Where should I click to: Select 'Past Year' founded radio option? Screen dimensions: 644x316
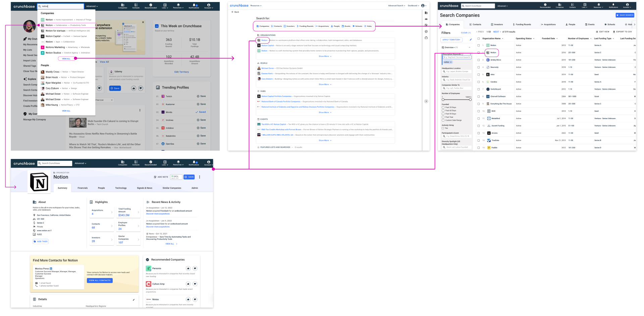443,117
